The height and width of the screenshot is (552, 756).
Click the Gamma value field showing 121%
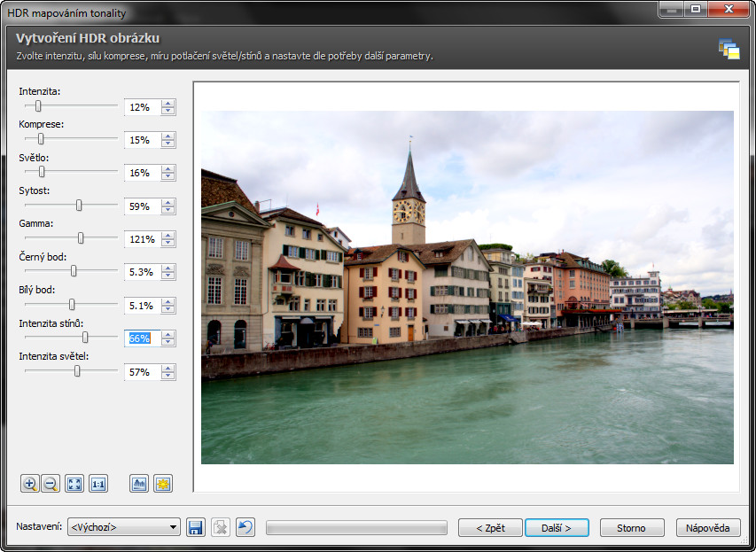click(x=142, y=239)
